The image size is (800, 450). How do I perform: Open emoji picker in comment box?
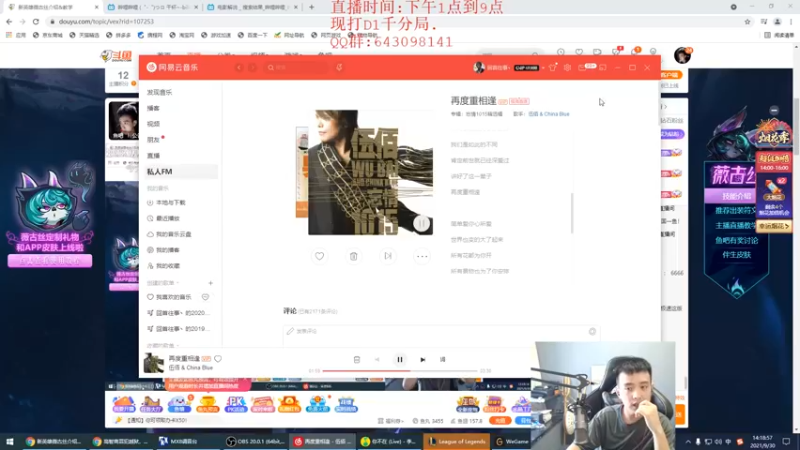[x=592, y=331]
